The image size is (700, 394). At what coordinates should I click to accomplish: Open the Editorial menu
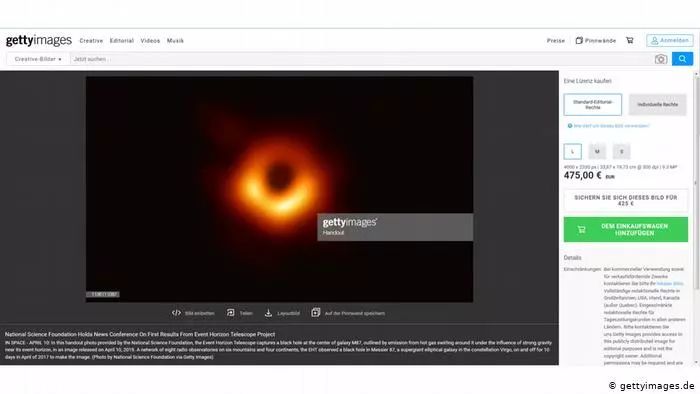[122, 41]
